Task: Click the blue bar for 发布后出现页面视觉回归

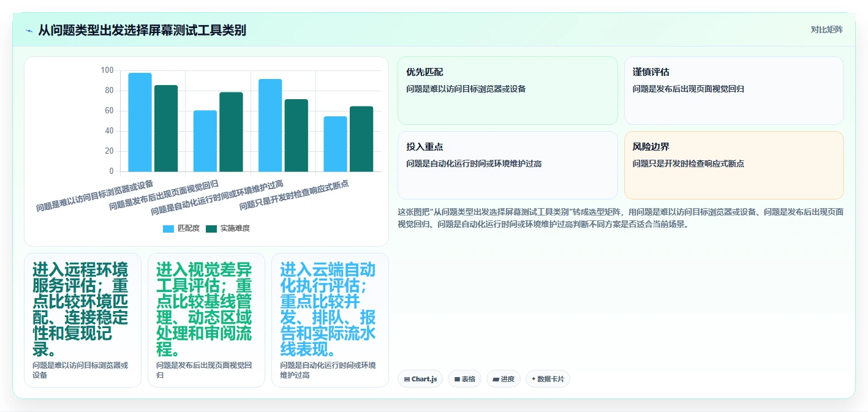Action: click(205, 141)
